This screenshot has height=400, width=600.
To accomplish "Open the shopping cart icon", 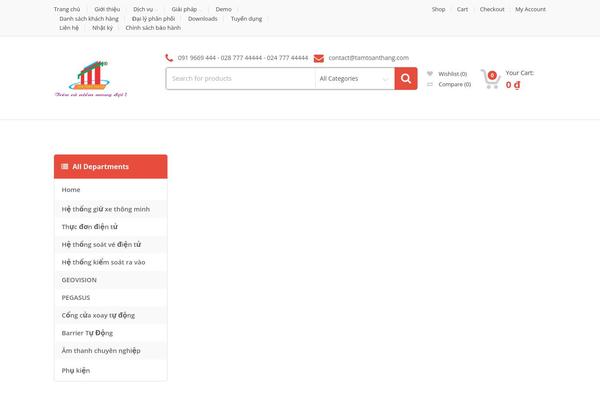I will [490, 79].
